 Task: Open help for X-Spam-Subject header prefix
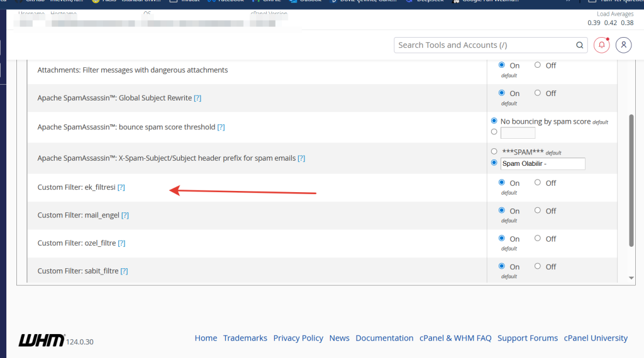coord(301,158)
